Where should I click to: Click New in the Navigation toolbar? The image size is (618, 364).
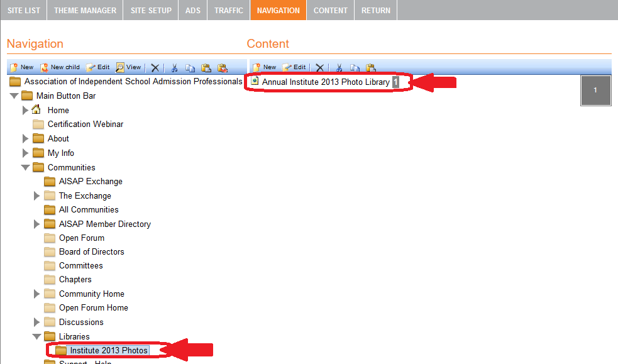point(21,67)
